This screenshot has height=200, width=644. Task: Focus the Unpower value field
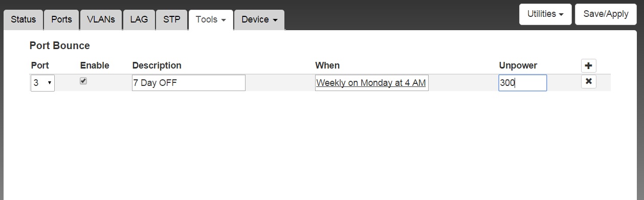[523, 83]
